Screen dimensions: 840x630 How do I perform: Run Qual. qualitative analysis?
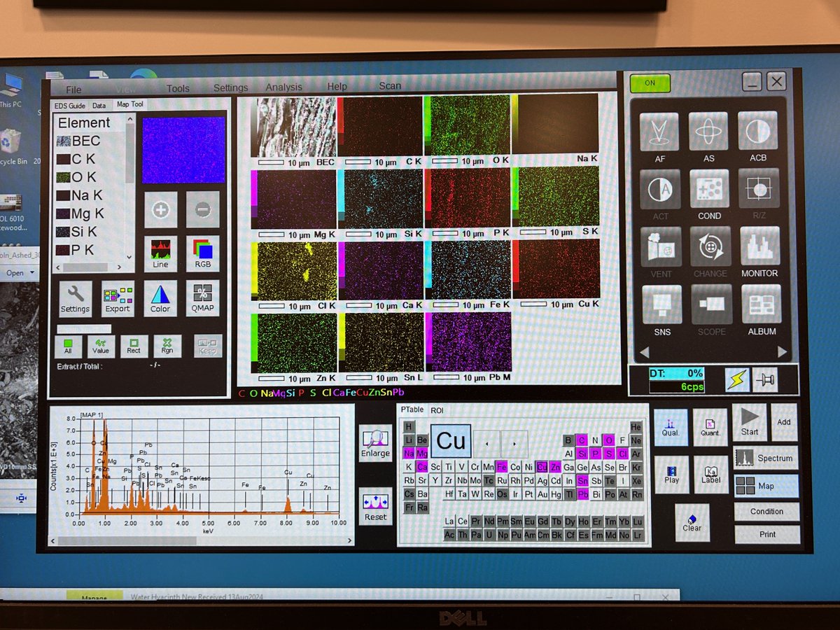(x=671, y=427)
